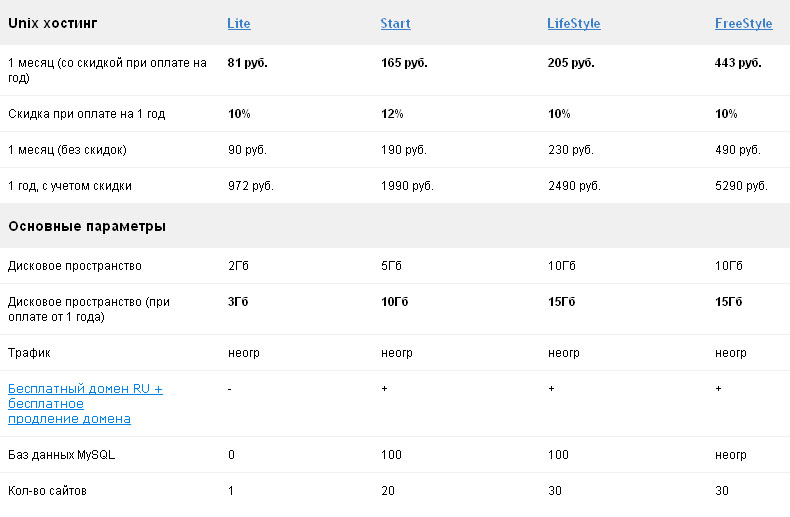790x517 pixels.
Task: Click the 'Трафик' row label
Action: 29,353
